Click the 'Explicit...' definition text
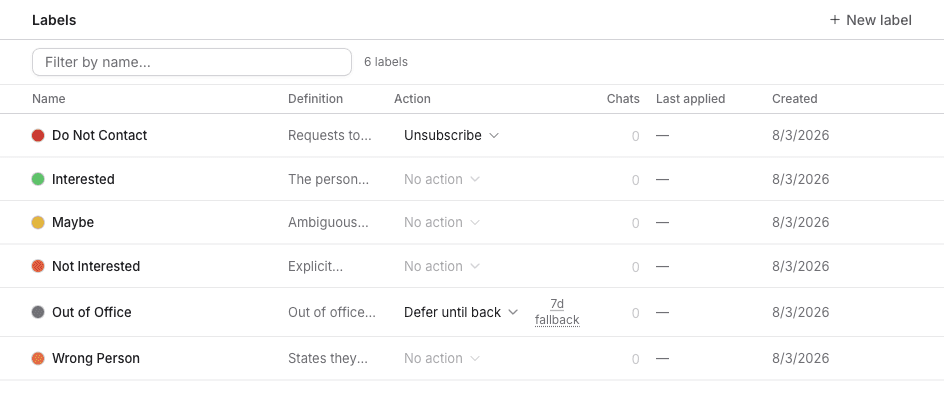The height and width of the screenshot is (400, 944). pos(315,266)
